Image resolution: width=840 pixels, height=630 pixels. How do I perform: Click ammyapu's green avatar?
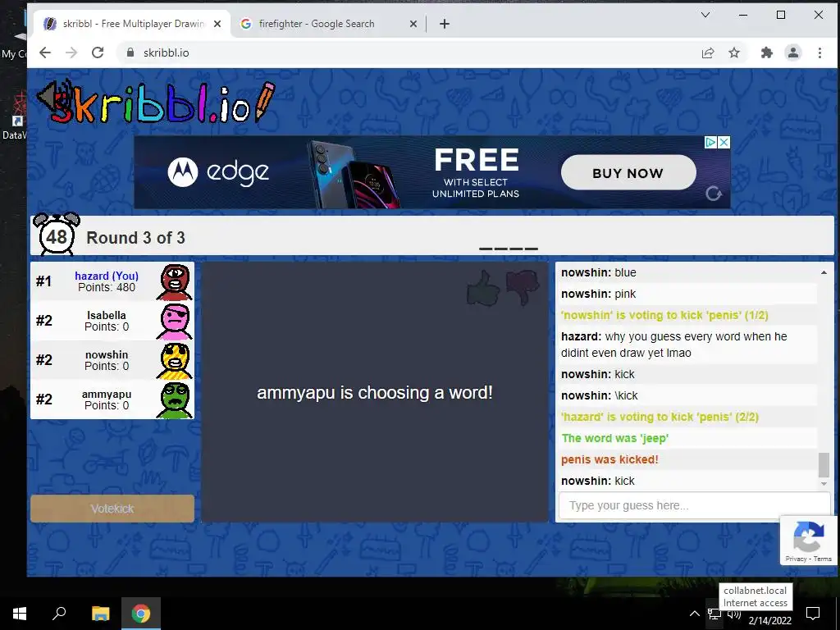[175, 399]
